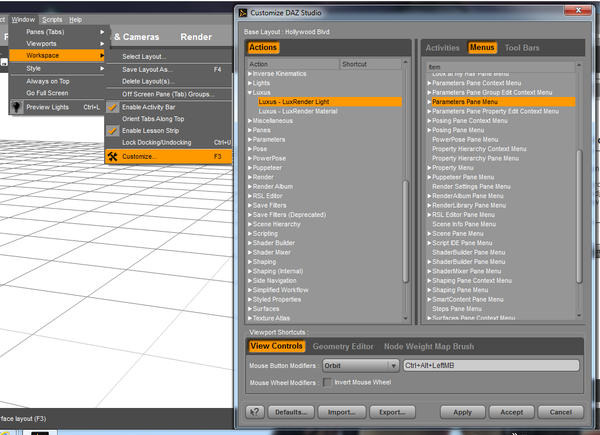The image size is (600, 435).
Task: Click the Defaults button
Action: pyautogui.click(x=291, y=412)
